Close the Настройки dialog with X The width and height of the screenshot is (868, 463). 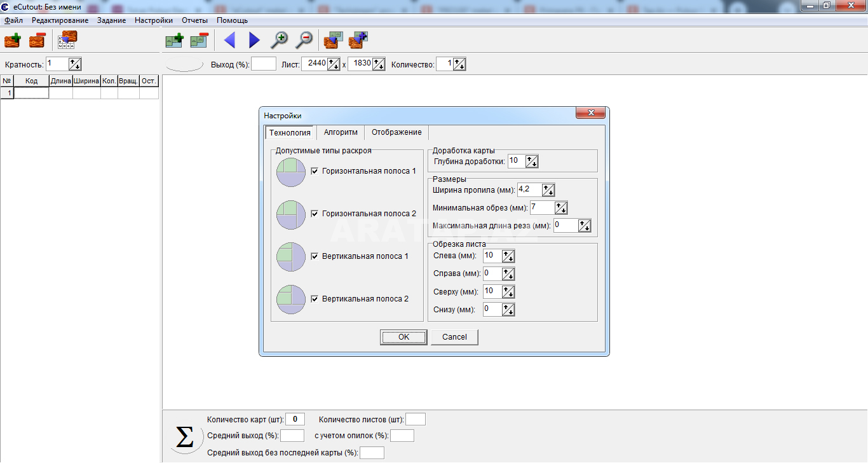coord(592,113)
